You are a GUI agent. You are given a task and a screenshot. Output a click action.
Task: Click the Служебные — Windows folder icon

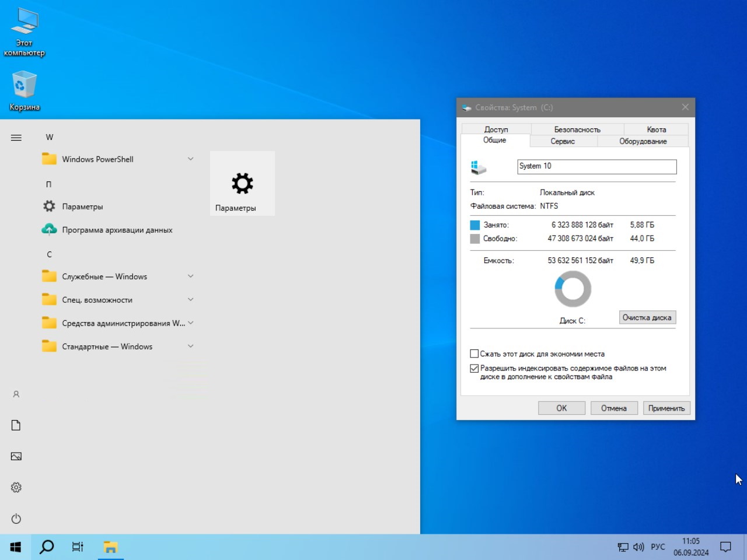[50, 276]
